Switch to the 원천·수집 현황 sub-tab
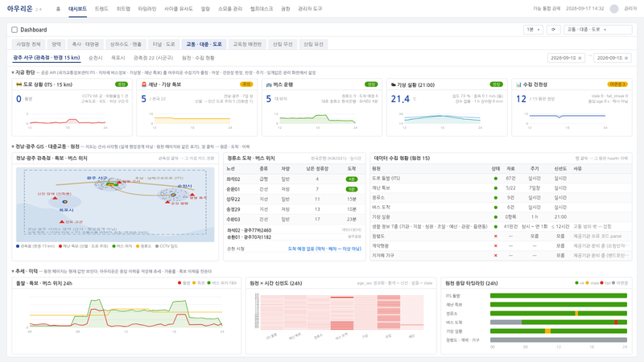Viewport: 644px width, 362px height. click(x=198, y=58)
